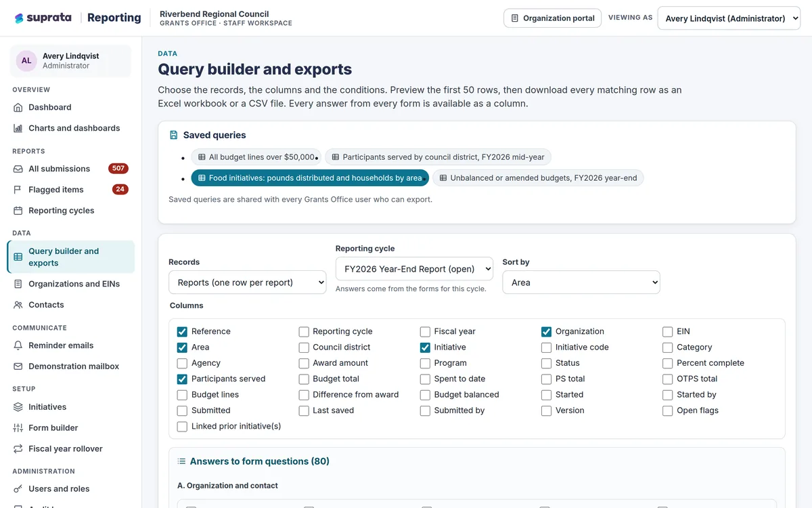Click the Users and roles key icon
The height and width of the screenshot is (508, 812).
pos(18,489)
